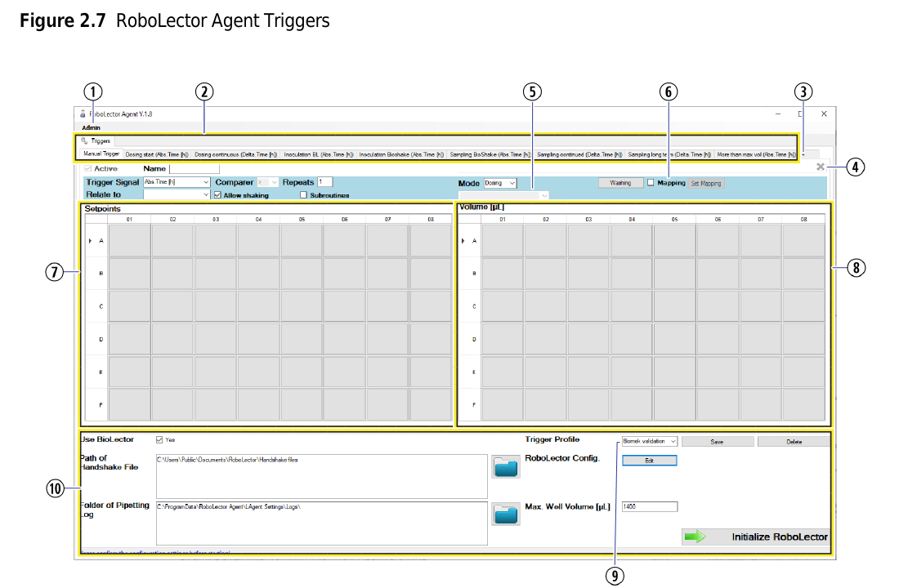Open Inoculation Bioshake (Abs.Time [h]) tab
This screenshot has width=899, height=588.
point(401,154)
